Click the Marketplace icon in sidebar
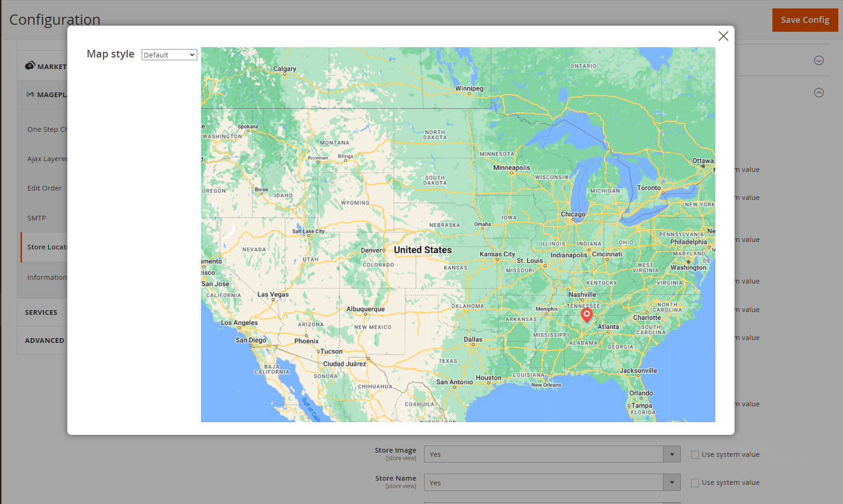Image resolution: width=843 pixels, height=504 pixels. pos(30,66)
